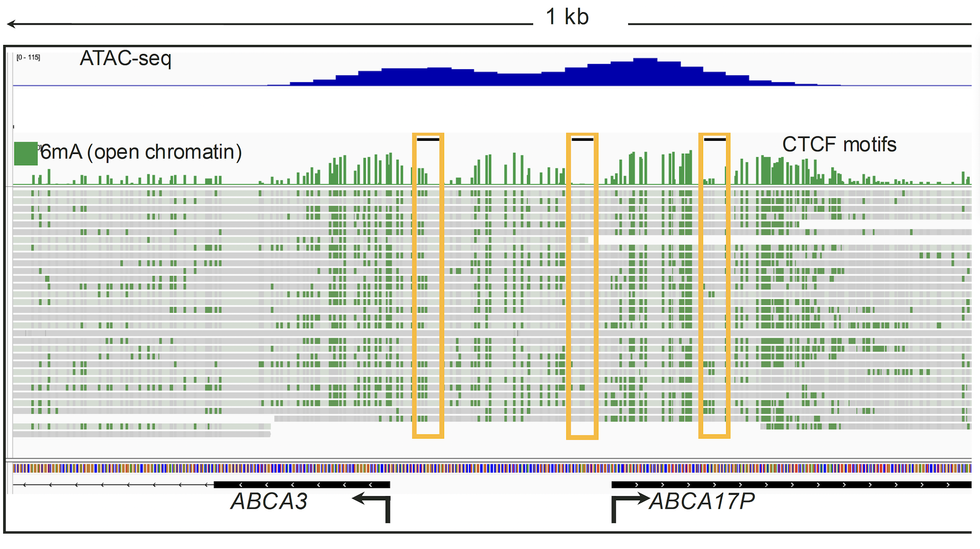Click the middle black CTCF motif bar

click(x=582, y=139)
